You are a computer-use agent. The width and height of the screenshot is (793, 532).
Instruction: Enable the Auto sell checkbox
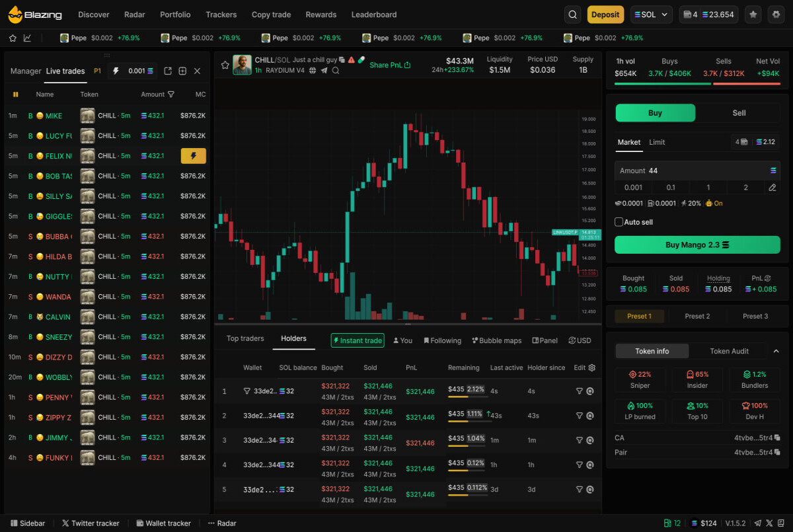pyautogui.click(x=619, y=222)
